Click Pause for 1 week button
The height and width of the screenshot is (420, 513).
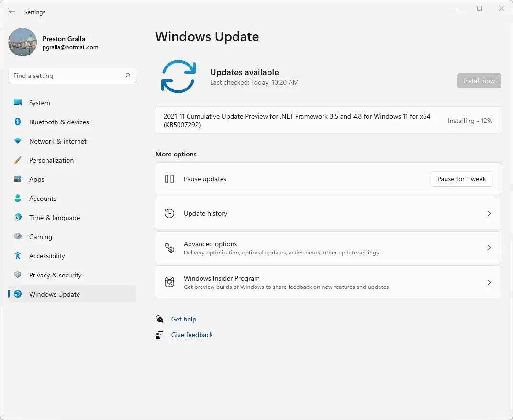(x=462, y=179)
